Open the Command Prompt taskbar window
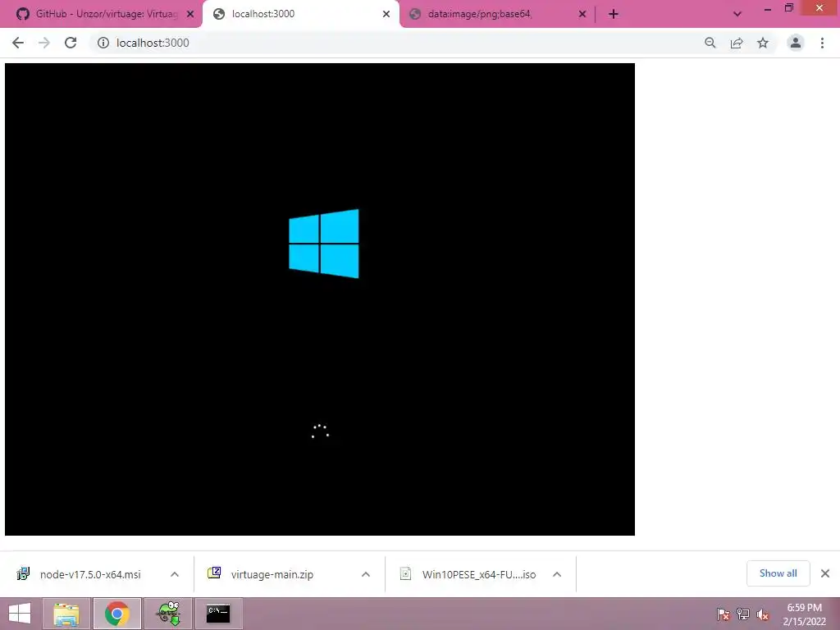Image resolution: width=840 pixels, height=630 pixels. point(218,614)
